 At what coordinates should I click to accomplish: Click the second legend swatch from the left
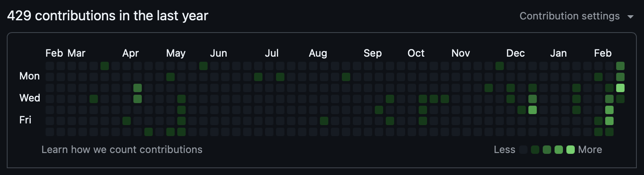tap(536, 150)
